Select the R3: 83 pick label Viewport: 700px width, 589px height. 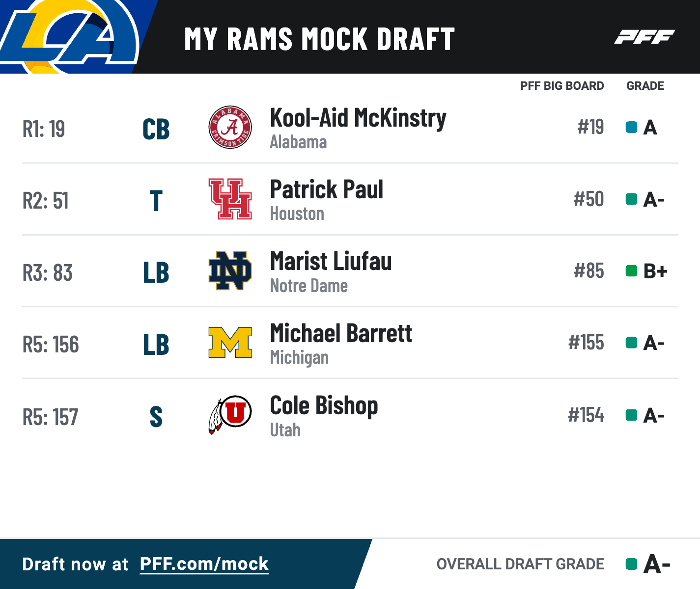pos(48,273)
